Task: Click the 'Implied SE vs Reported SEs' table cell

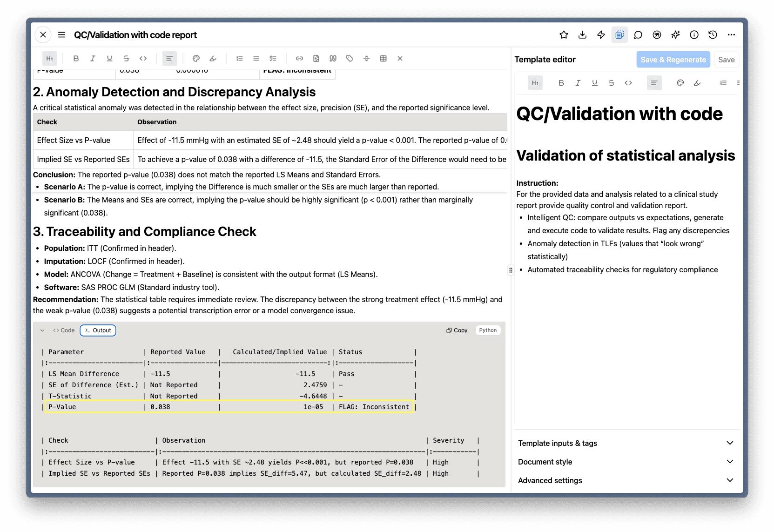Action: click(x=83, y=159)
